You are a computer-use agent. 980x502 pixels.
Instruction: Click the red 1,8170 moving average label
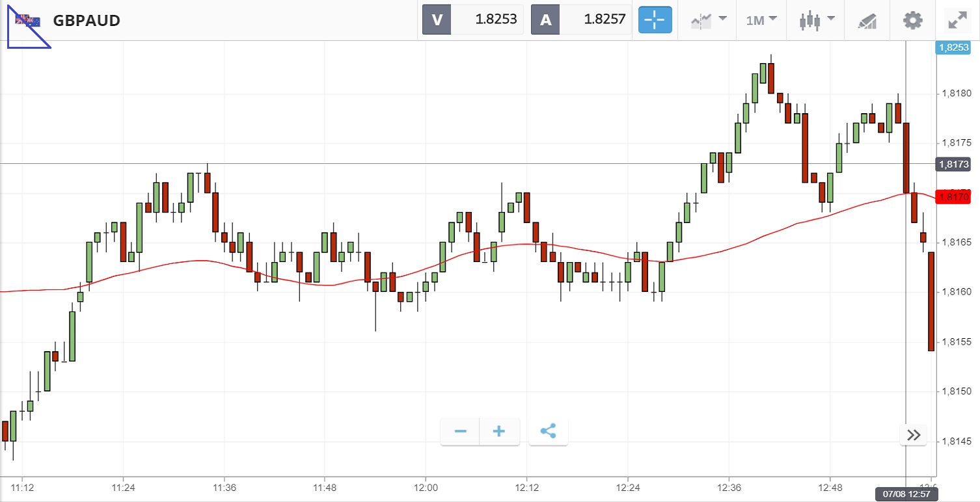pyautogui.click(x=952, y=197)
